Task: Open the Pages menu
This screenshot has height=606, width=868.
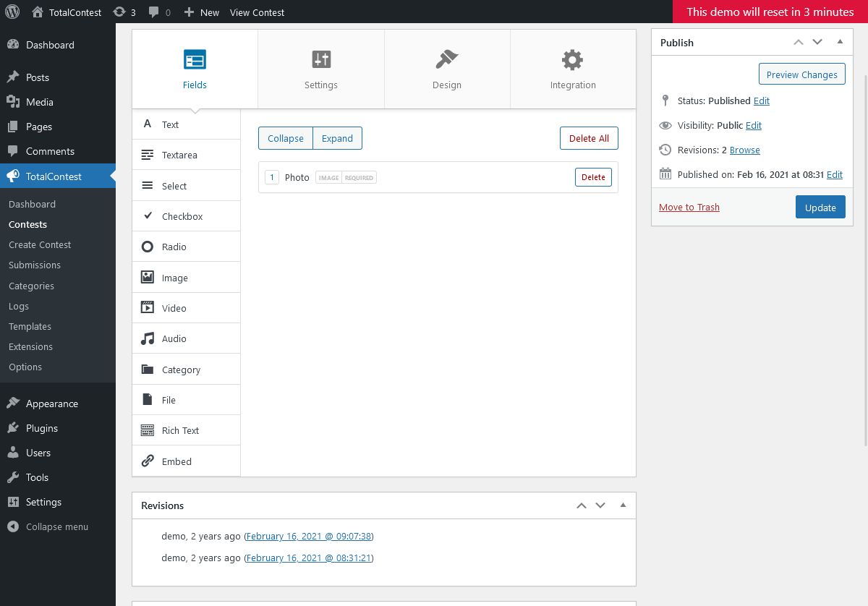Action: 58,127
